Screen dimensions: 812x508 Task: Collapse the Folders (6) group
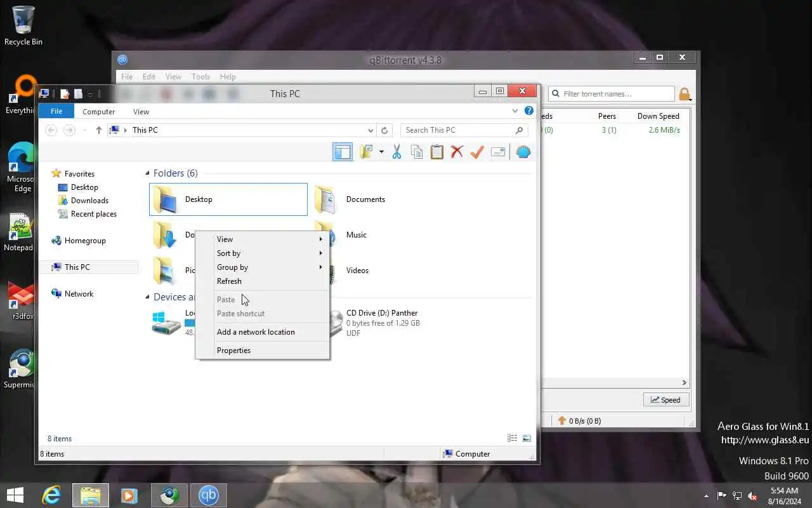click(148, 173)
